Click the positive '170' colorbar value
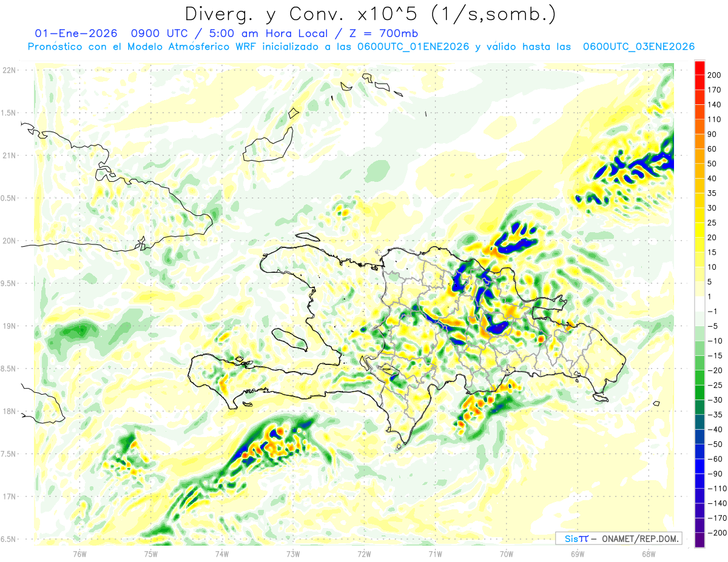 click(x=715, y=90)
